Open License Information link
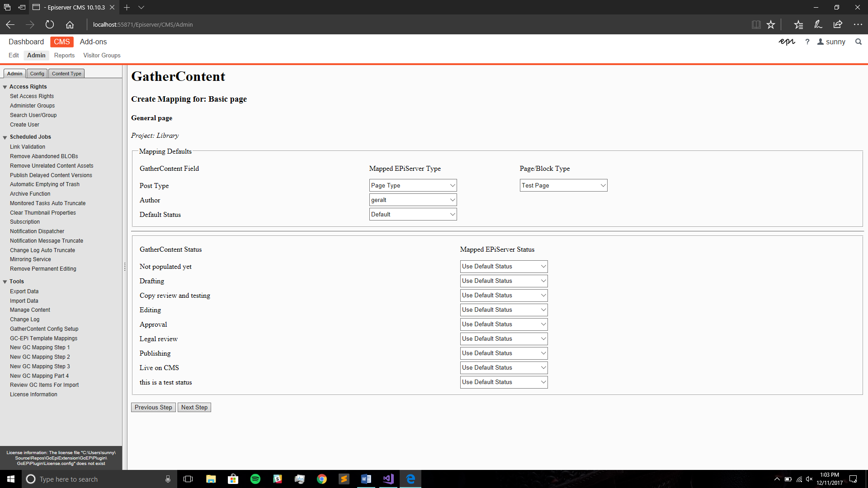This screenshot has width=868, height=488. pos(33,394)
